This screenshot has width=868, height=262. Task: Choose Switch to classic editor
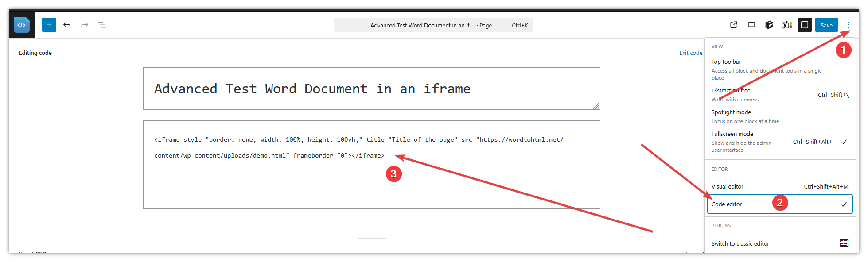coord(740,244)
